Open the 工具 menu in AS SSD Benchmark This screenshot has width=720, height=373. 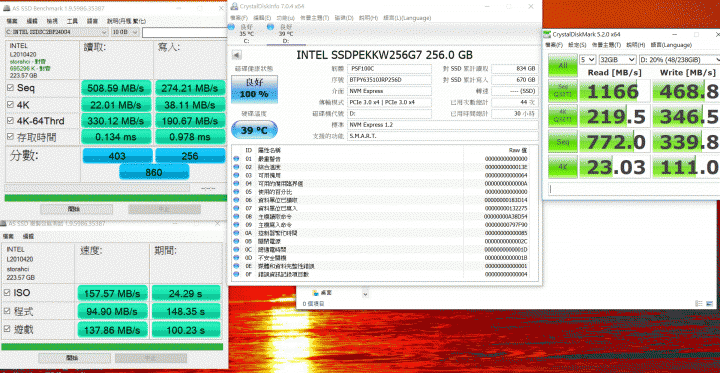click(x=73, y=21)
